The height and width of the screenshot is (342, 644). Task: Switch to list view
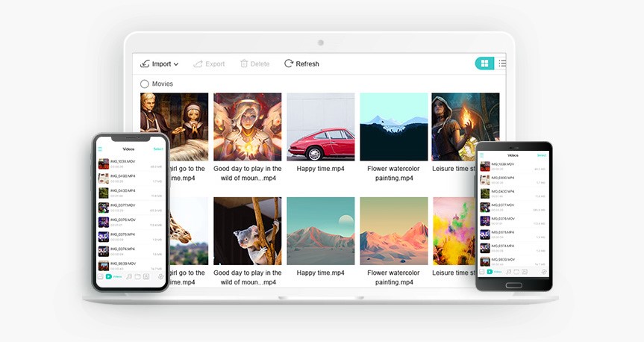(502, 64)
